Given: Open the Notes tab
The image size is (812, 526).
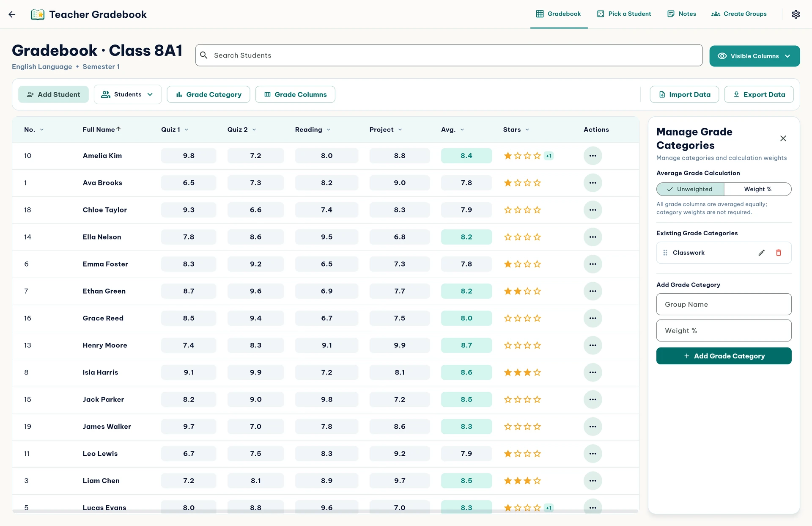Looking at the screenshot, I should (x=682, y=14).
